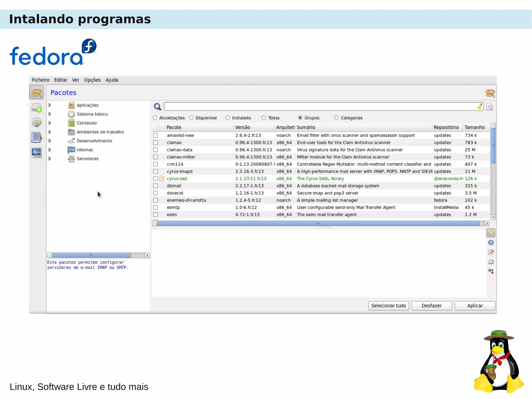Open the Ver menu

click(76, 80)
